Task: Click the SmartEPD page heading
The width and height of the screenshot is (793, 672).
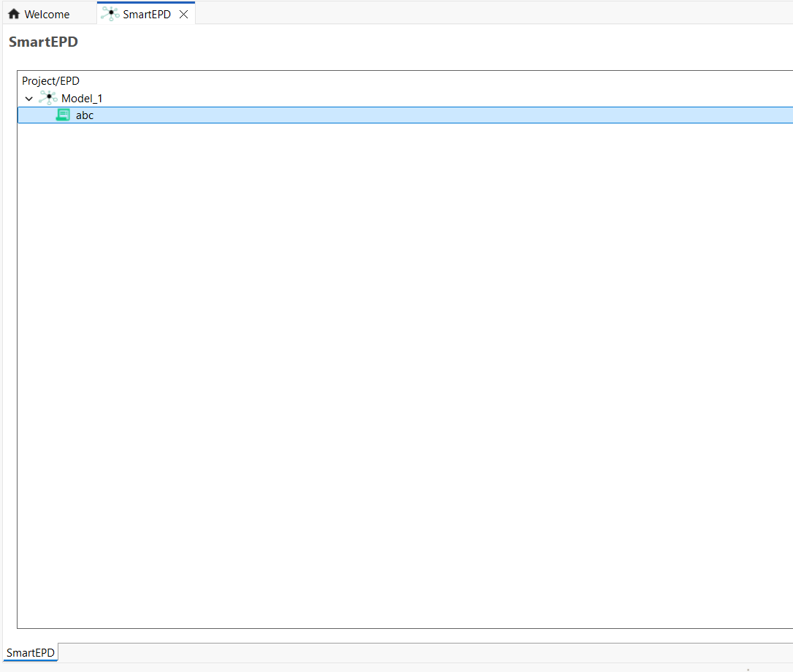Action: click(x=43, y=42)
